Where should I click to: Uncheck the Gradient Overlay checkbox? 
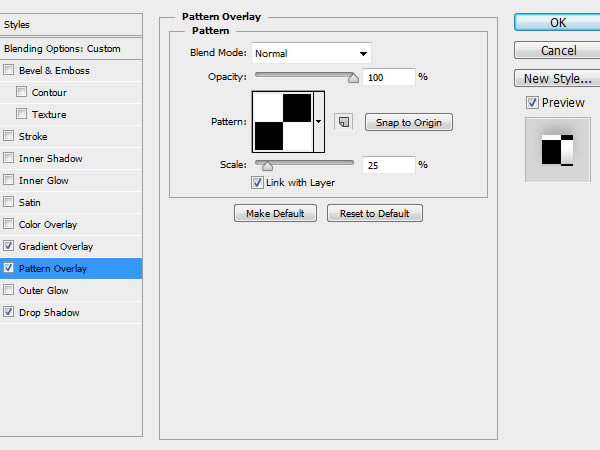tap(8, 246)
